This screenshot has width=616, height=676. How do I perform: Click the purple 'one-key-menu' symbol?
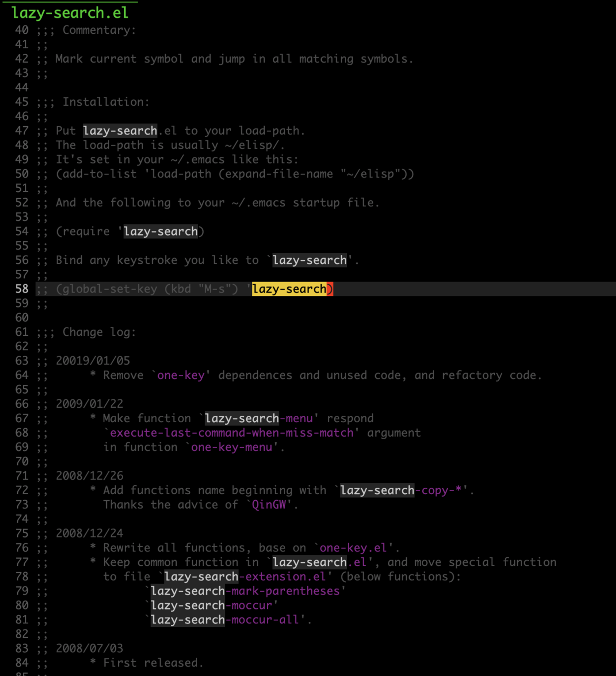[x=231, y=448]
